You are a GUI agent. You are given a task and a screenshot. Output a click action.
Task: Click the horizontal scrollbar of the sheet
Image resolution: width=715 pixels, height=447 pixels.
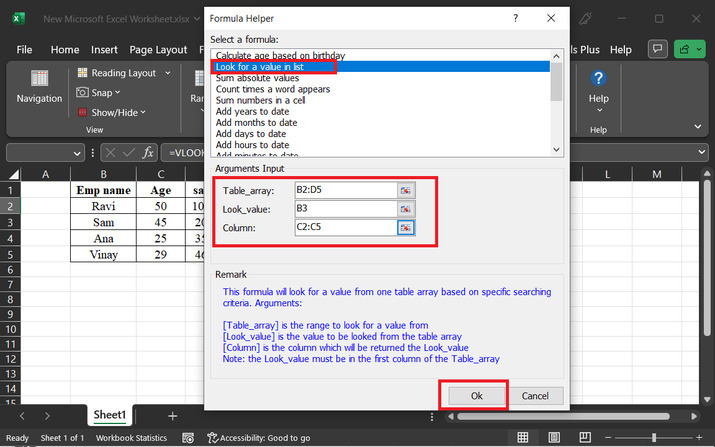563,416
